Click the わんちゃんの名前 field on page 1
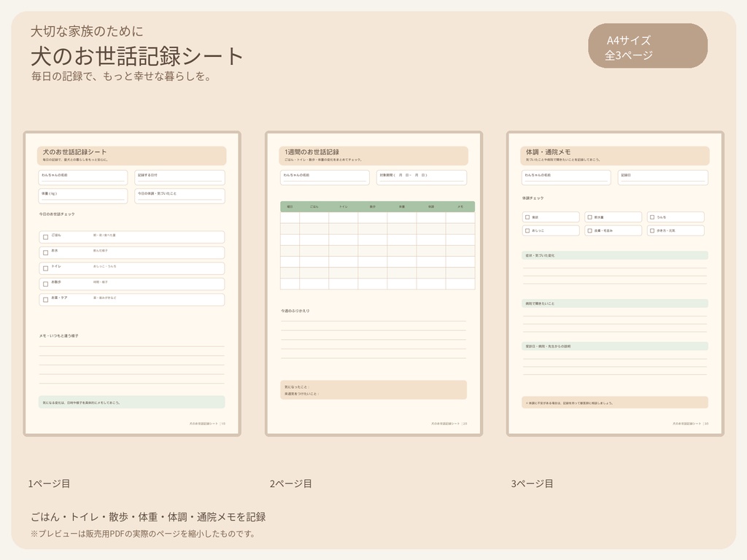This screenshot has height=560, width=747. point(83,177)
